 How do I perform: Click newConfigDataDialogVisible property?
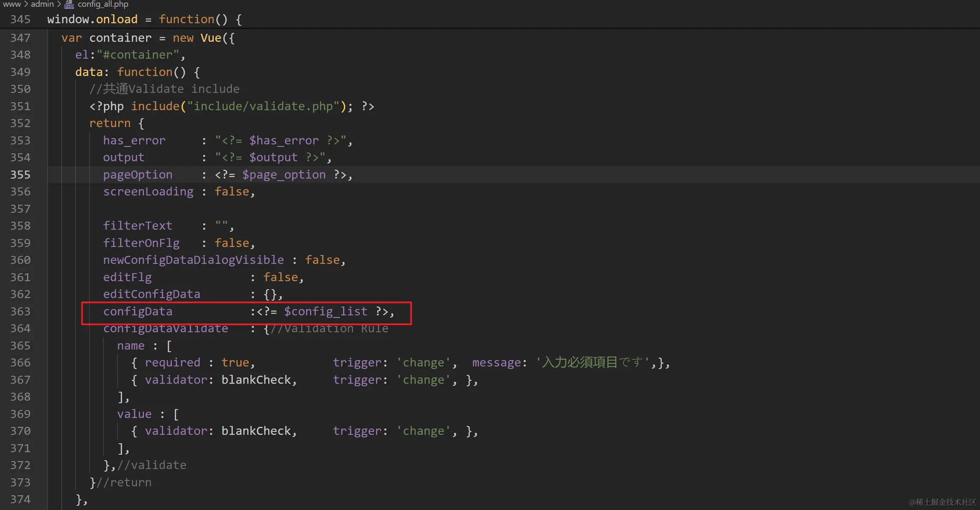[193, 260]
